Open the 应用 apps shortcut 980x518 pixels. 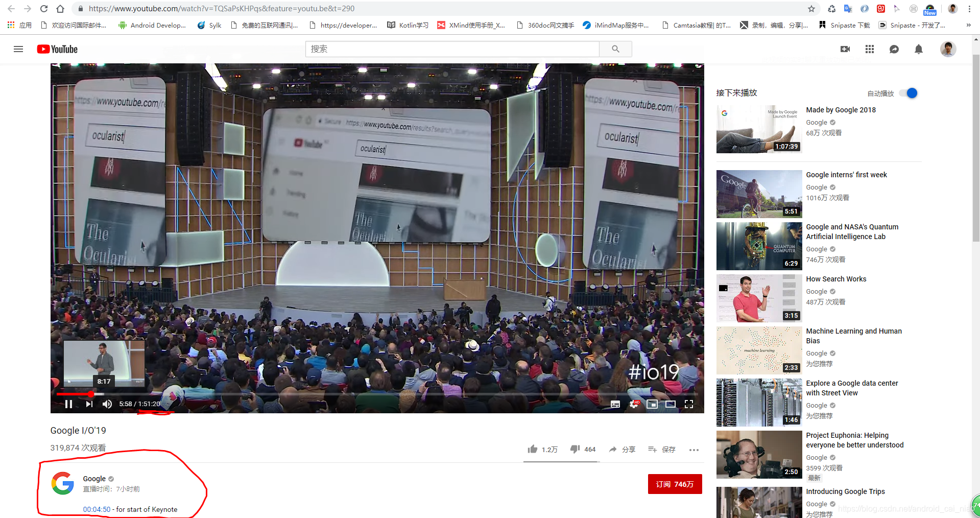point(19,25)
